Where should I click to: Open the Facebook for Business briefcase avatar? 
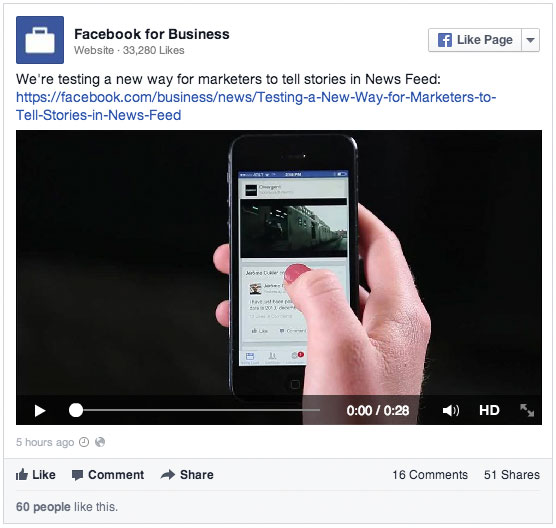tap(40, 40)
